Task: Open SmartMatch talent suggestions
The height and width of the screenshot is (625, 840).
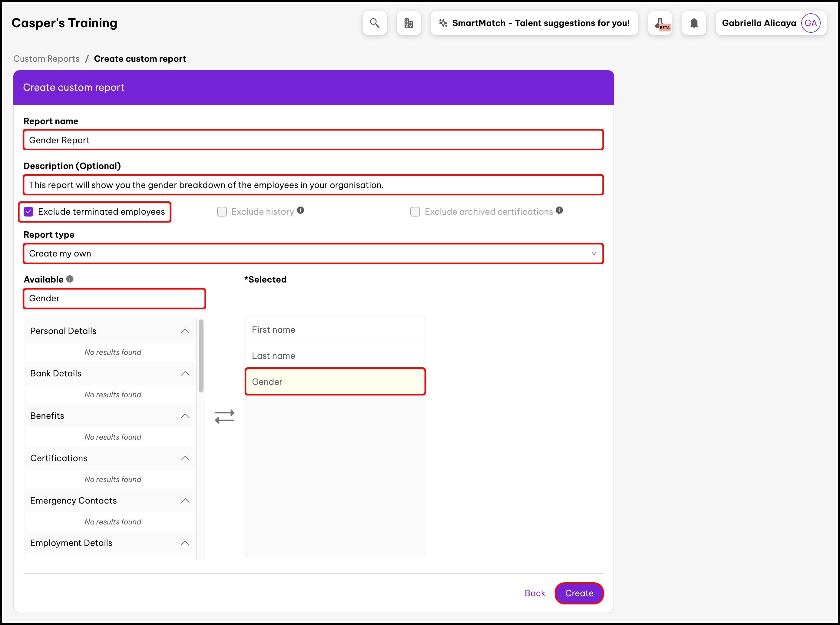Action: coord(534,23)
